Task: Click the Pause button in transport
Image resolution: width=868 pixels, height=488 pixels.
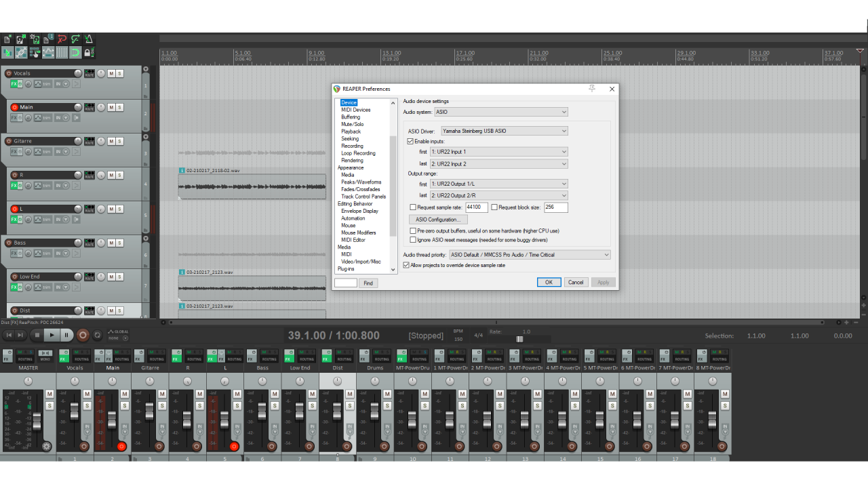Action: tap(66, 335)
